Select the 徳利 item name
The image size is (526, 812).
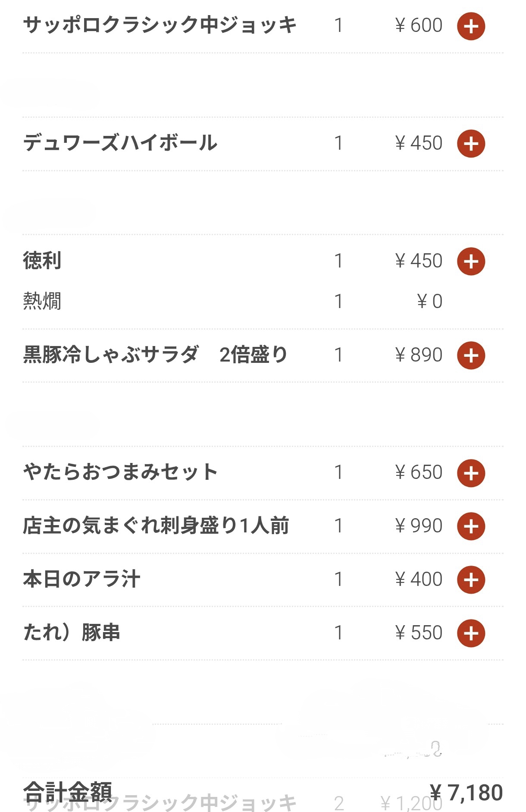42,261
